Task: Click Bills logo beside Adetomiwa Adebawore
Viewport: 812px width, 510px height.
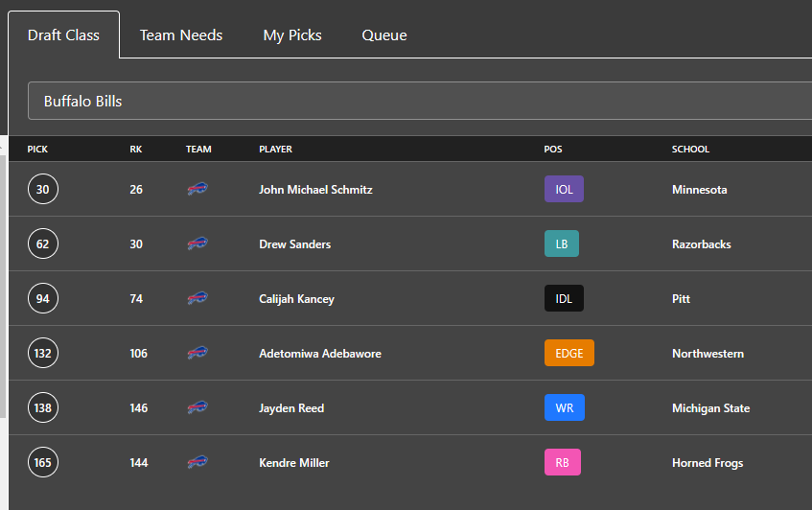Action: point(197,353)
